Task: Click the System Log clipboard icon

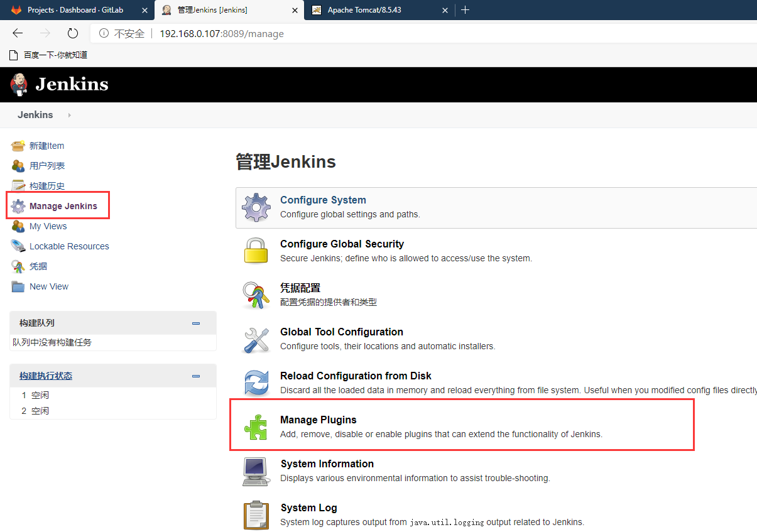Action: pyautogui.click(x=256, y=515)
